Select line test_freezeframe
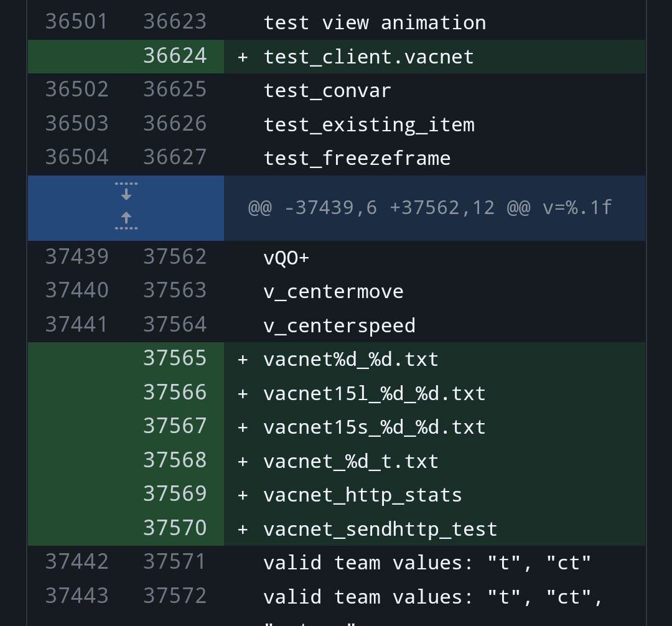 click(x=357, y=158)
